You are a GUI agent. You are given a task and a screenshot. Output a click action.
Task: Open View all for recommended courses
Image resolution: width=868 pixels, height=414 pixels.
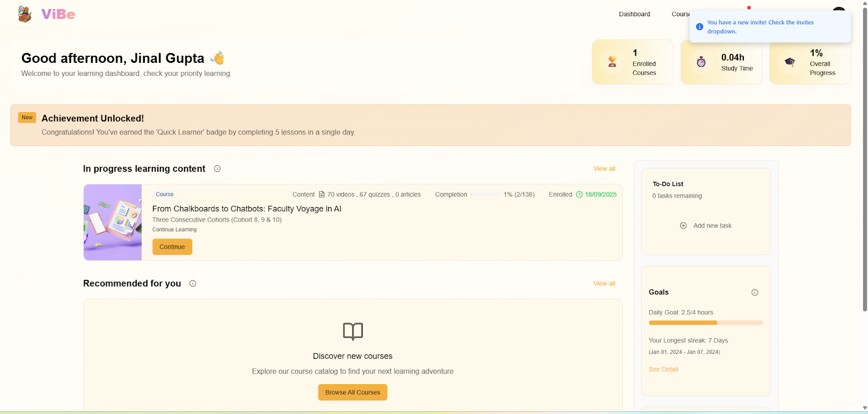point(604,283)
